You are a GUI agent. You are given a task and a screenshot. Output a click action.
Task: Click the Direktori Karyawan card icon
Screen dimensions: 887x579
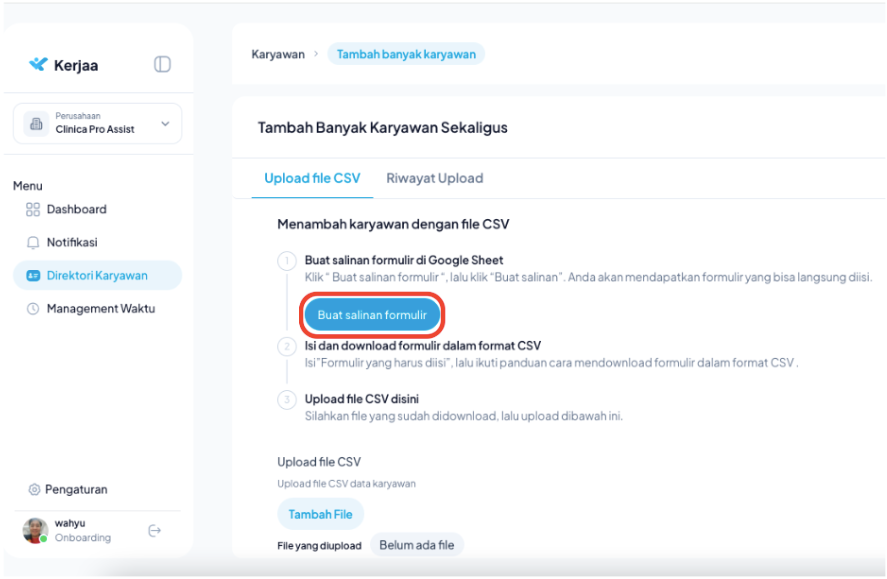click(33, 276)
